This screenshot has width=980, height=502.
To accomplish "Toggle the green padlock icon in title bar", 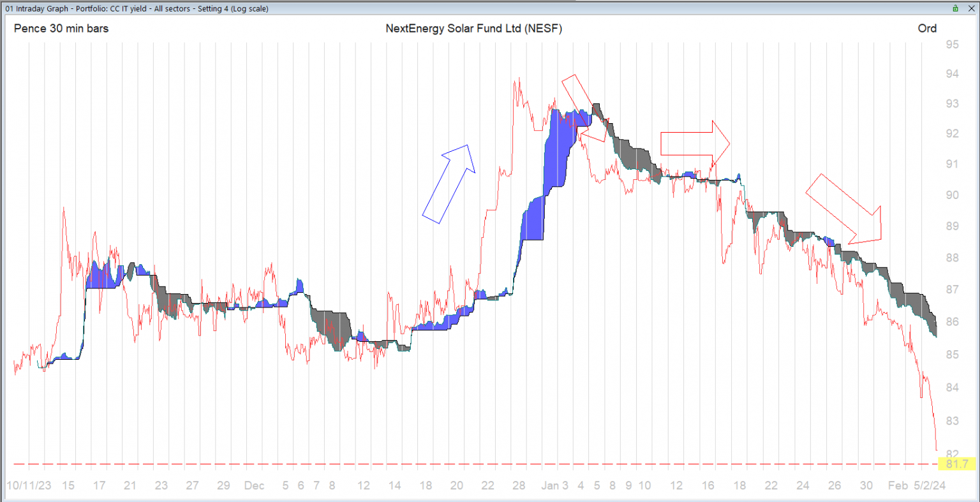I will point(955,8).
